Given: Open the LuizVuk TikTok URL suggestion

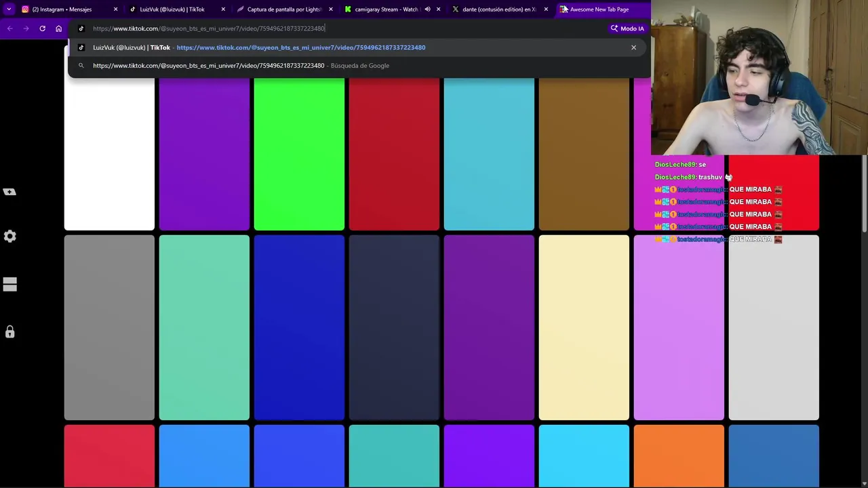Looking at the screenshot, I should [x=357, y=47].
